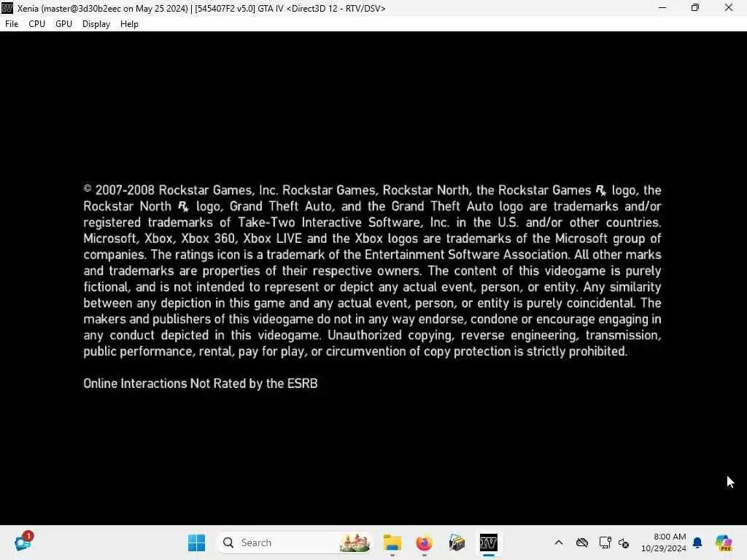Viewport: 747px width, 560px height.
Task: Click the cloud sync tray icon
Action: pyautogui.click(x=581, y=542)
